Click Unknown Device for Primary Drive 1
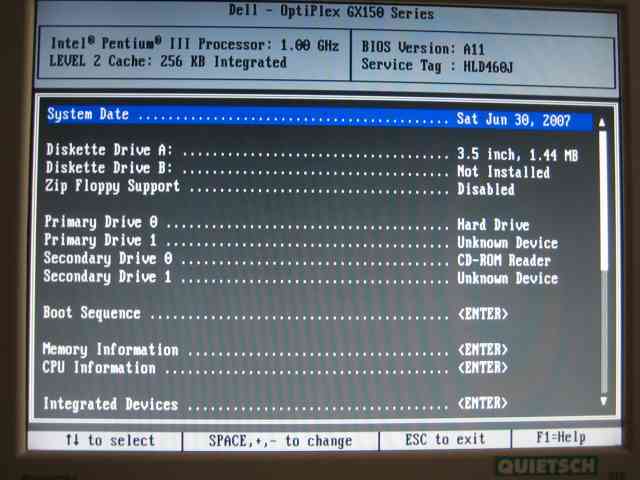The height and width of the screenshot is (480, 640). tap(507, 243)
